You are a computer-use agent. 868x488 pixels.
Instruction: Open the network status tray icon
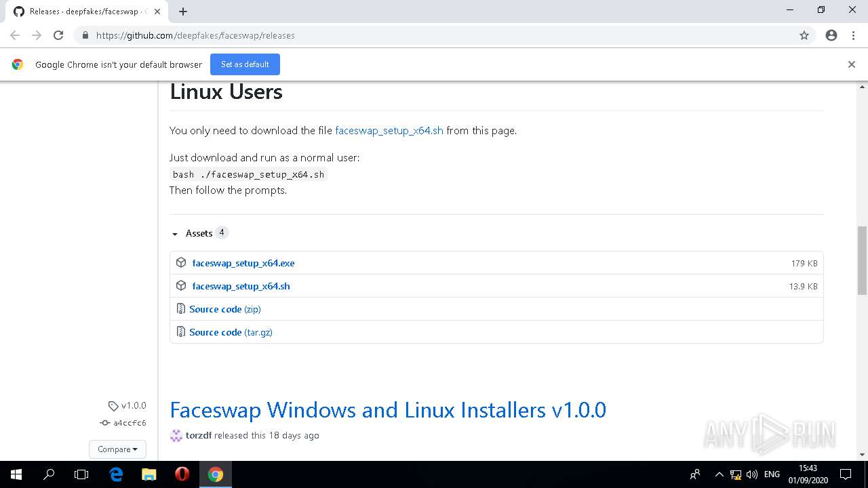736,474
